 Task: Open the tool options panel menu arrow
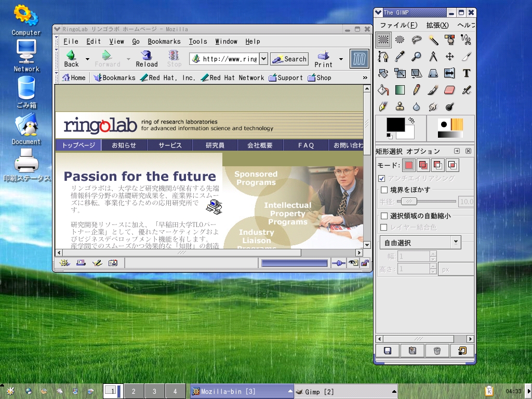tap(457, 151)
